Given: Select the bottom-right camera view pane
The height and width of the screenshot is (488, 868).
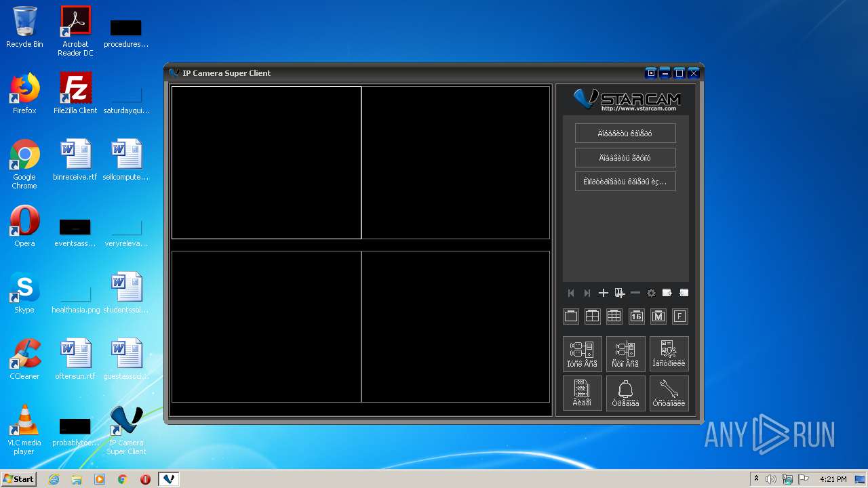Looking at the screenshot, I should click(x=456, y=327).
